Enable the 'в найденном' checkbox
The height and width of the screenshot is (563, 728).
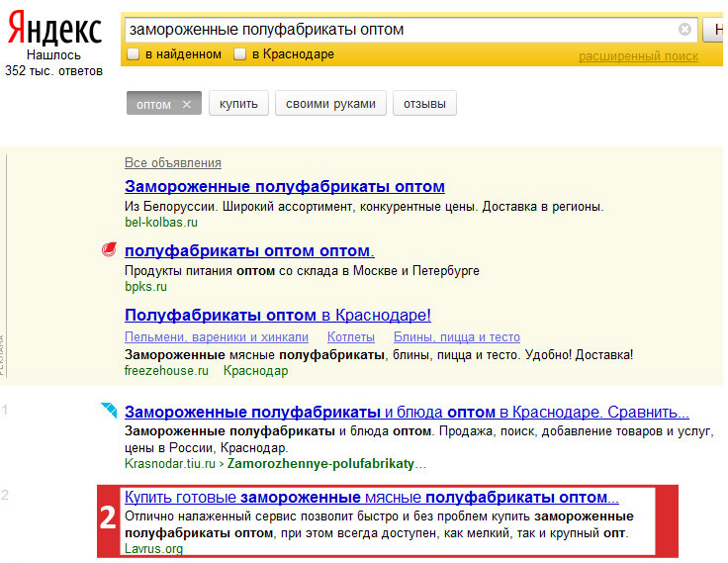[x=134, y=53]
